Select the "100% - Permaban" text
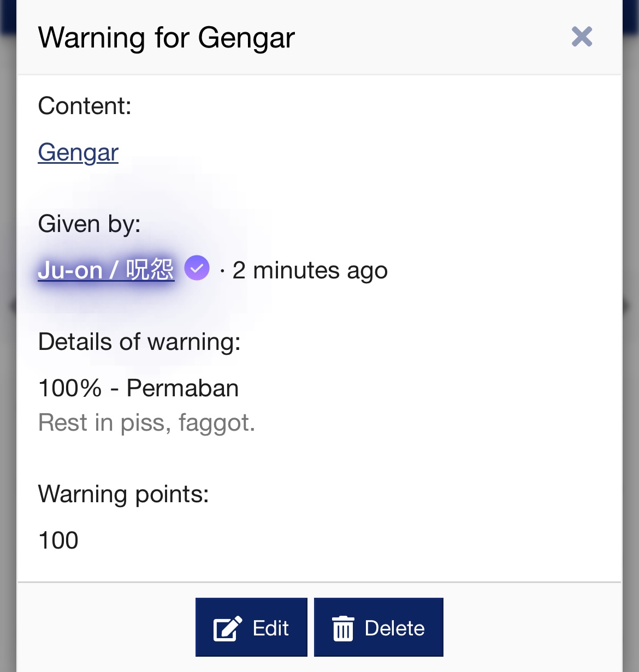Image resolution: width=639 pixels, height=672 pixels. (138, 389)
